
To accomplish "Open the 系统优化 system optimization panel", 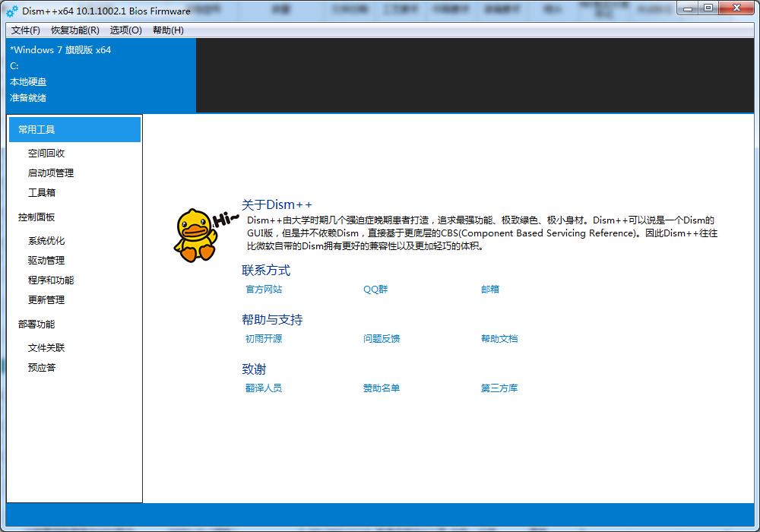I will (x=46, y=240).
